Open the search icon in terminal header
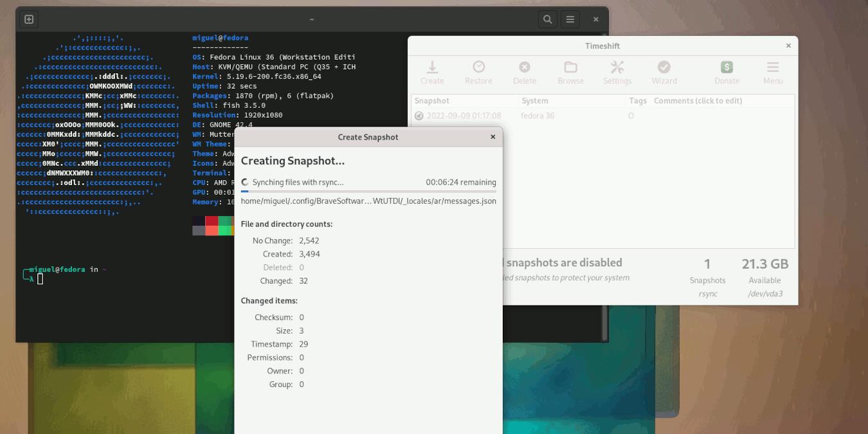Screen dimensions: 868x434 click(547, 19)
